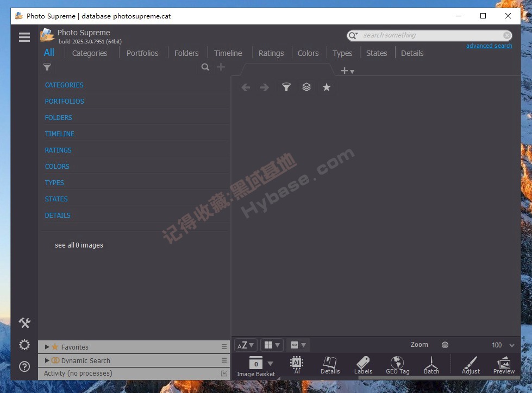Toggle the stacks layers icon
532x393 pixels.
[306, 87]
